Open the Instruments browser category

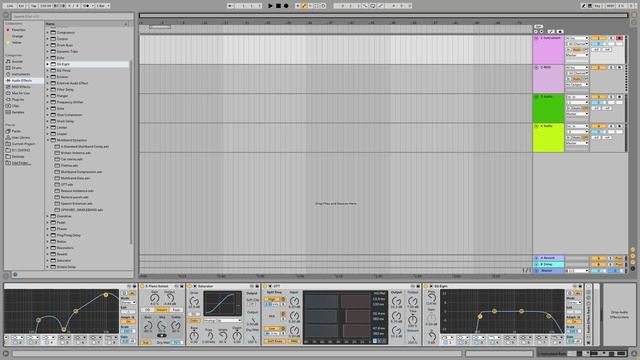[x=21, y=74]
